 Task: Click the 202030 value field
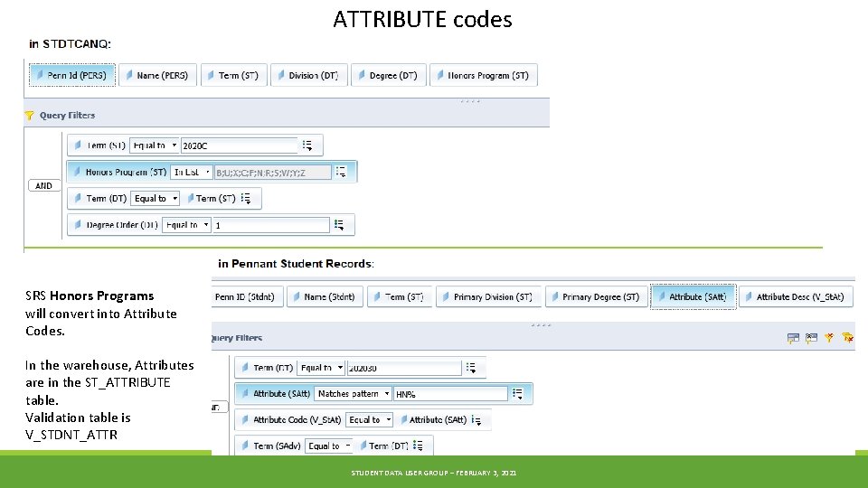click(x=404, y=368)
